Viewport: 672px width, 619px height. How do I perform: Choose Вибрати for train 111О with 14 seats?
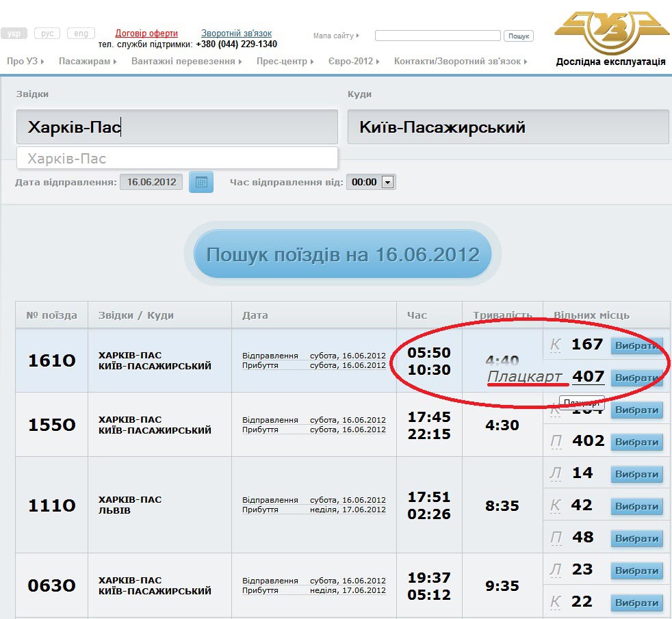pyautogui.click(x=636, y=474)
